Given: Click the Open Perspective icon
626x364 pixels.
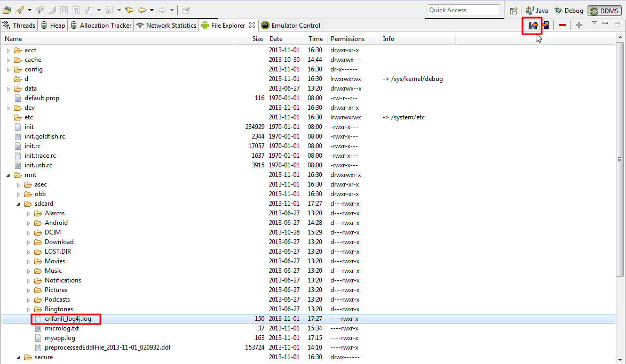Looking at the screenshot, I should [513, 11].
